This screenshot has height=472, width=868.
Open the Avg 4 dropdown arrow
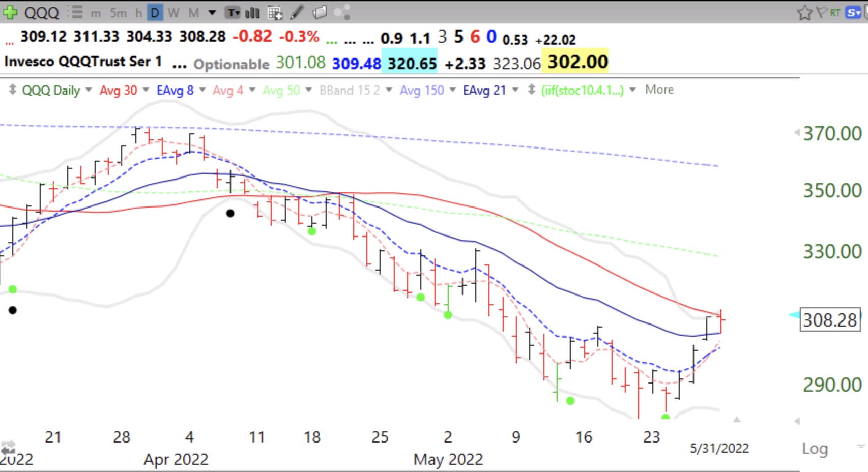tap(252, 90)
